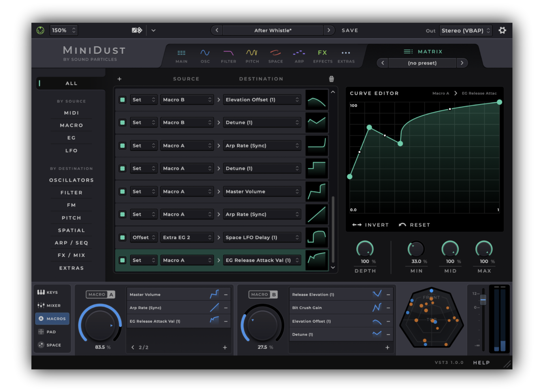
Task: Open the Offset mode dropdown
Action: [143, 237]
